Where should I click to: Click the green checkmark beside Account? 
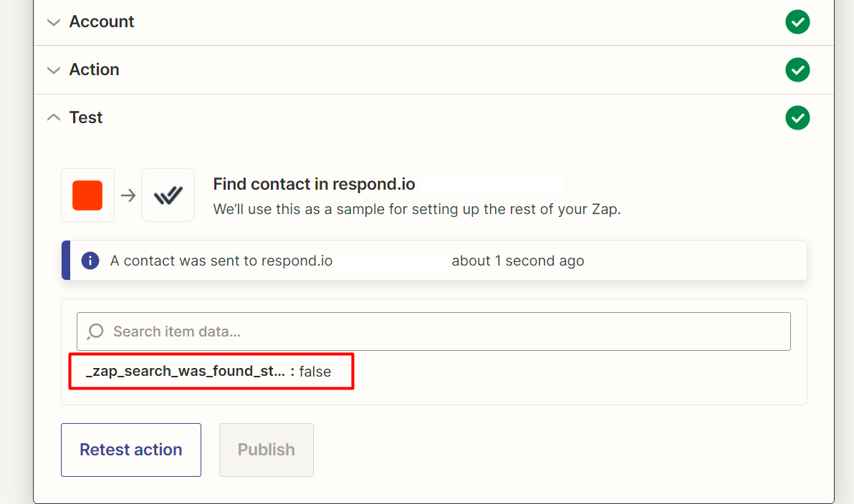point(797,21)
